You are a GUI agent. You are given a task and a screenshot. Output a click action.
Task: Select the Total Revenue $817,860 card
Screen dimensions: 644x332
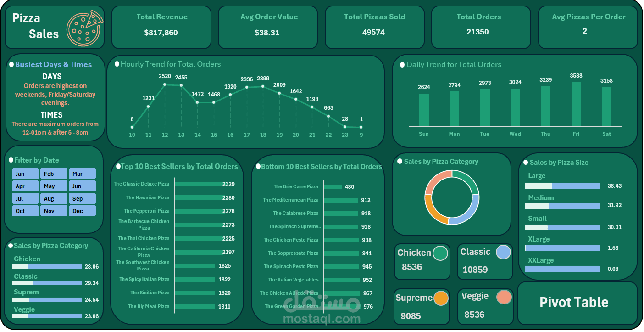click(x=161, y=27)
